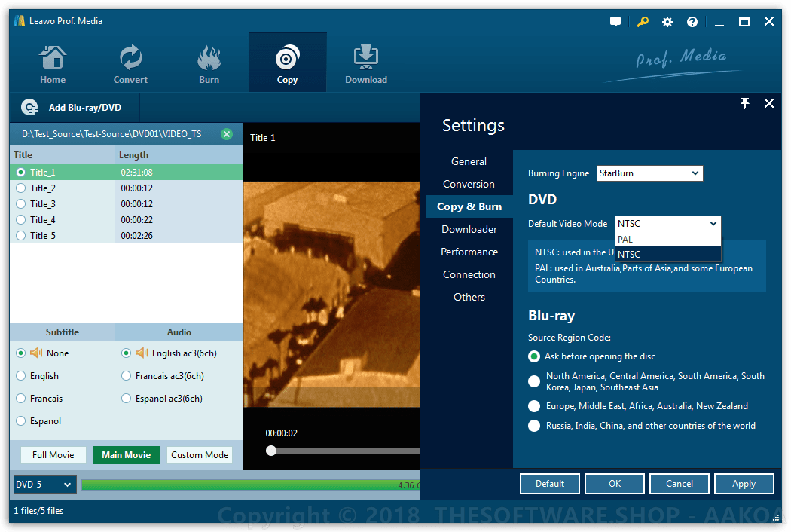
Task: Open the Connection settings tab
Action: [x=469, y=274]
